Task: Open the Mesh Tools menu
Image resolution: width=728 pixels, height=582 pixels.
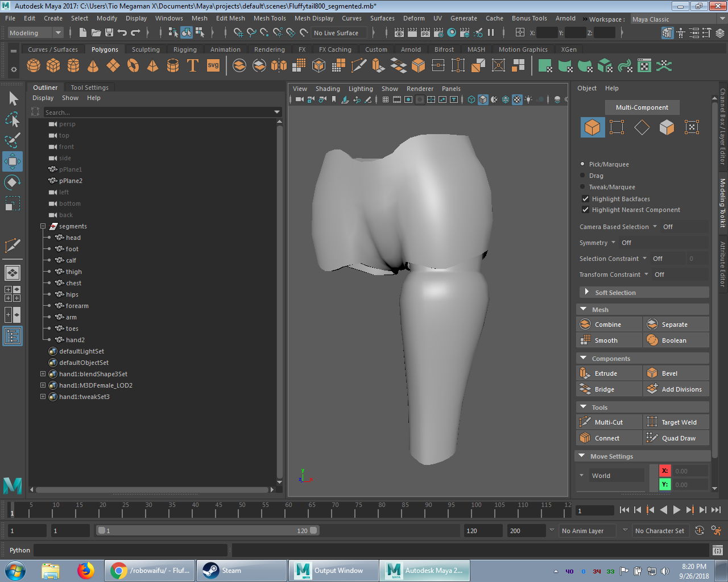Action: coord(270,18)
